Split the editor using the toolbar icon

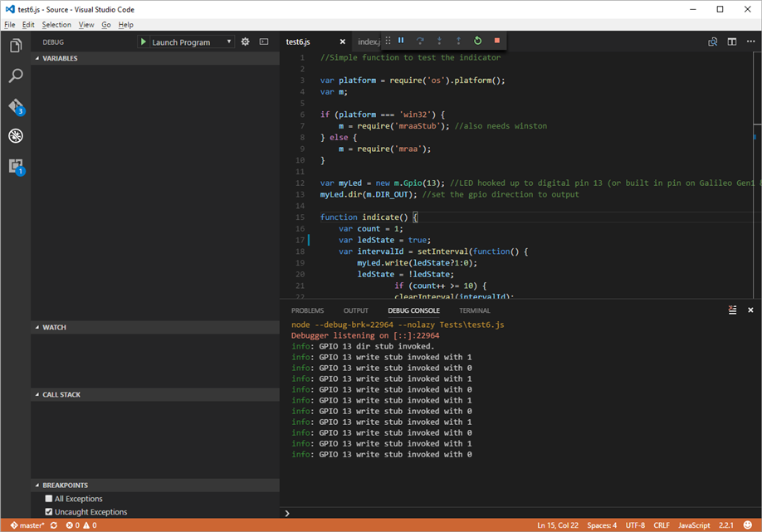click(x=732, y=41)
